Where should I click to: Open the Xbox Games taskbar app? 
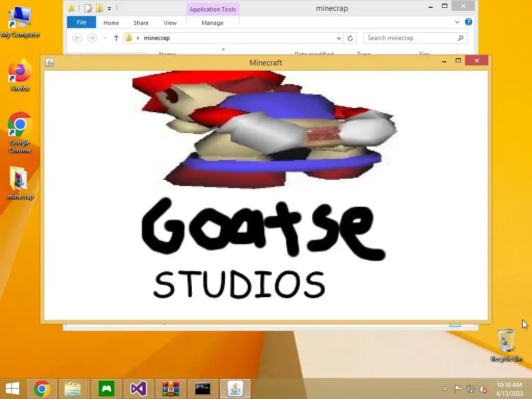pyautogui.click(x=107, y=389)
